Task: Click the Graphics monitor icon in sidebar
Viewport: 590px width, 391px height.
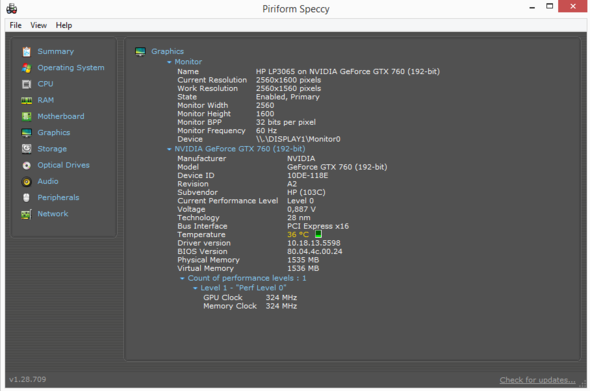Action: click(x=26, y=132)
